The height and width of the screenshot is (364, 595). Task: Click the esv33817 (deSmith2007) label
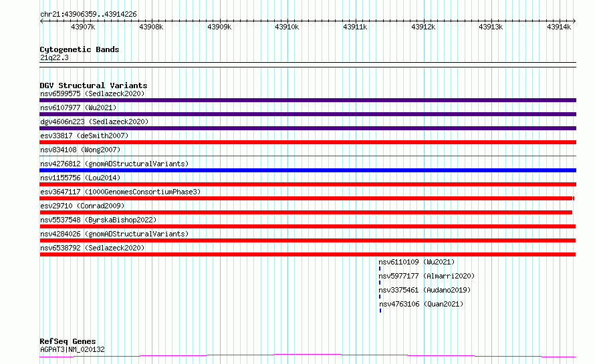click(84, 136)
